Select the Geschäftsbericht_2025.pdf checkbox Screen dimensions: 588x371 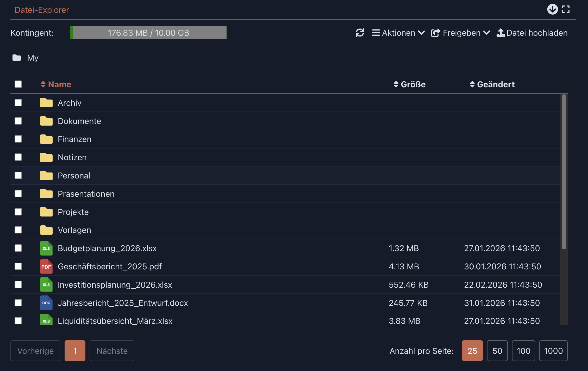coord(18,266)
